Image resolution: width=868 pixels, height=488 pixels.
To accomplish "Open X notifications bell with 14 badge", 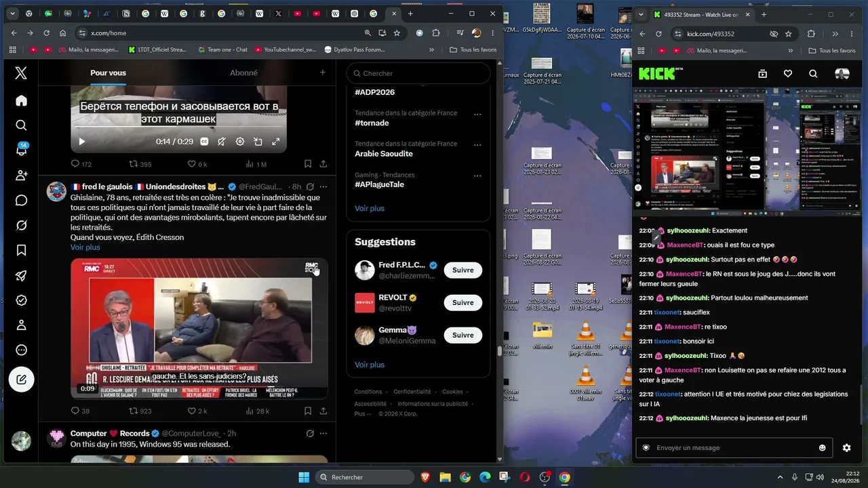I will click(x=21, y=150).
